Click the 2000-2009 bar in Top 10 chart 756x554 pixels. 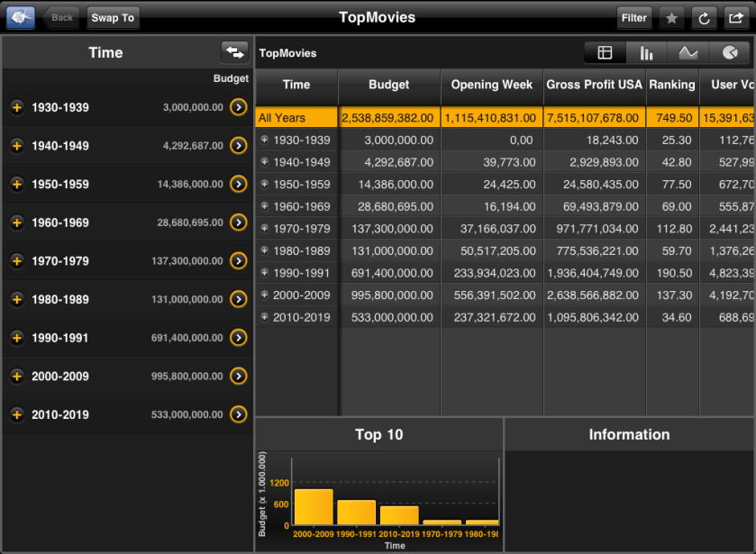click(x=313, y=506)
